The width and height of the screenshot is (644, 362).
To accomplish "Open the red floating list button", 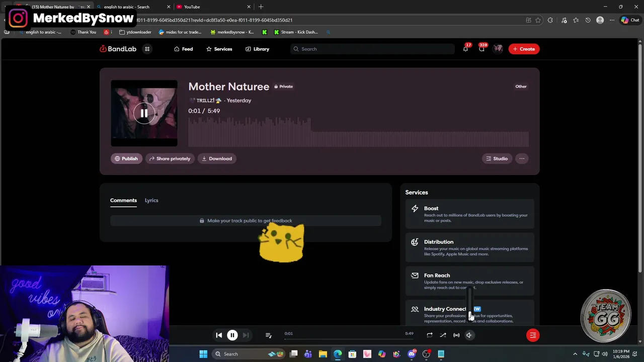I will pos(533,335).
